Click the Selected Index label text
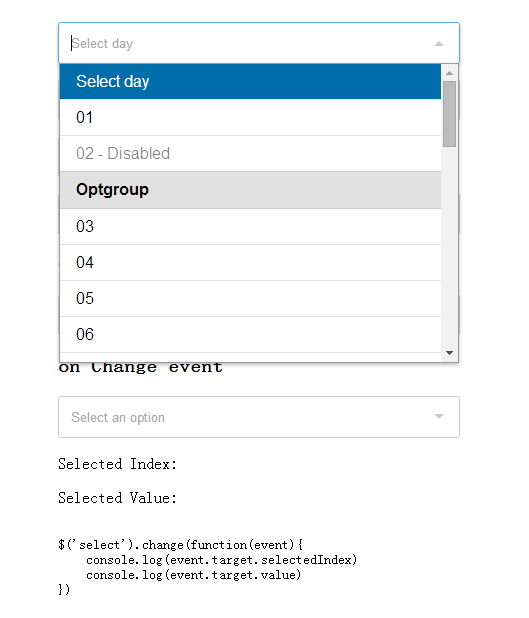Screen dimensions: 529x618 [117, 464]
